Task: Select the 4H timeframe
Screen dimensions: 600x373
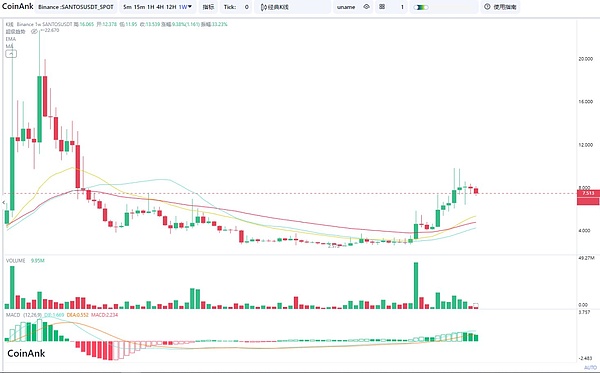Action: pos(160,7)
